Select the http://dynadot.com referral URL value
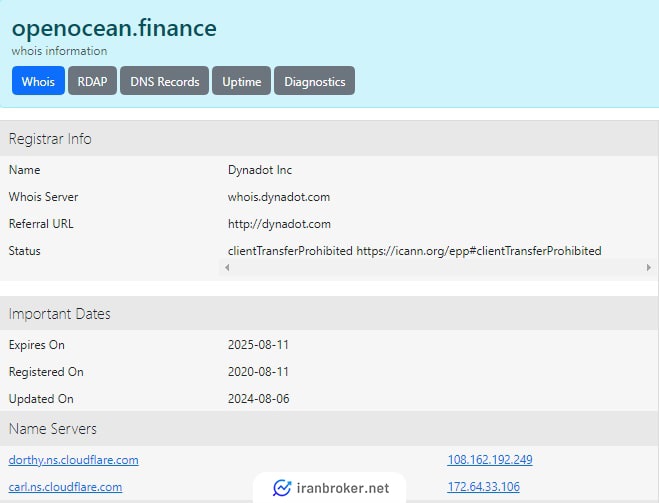Screen dimensions: 659x503 click(279, 224)
